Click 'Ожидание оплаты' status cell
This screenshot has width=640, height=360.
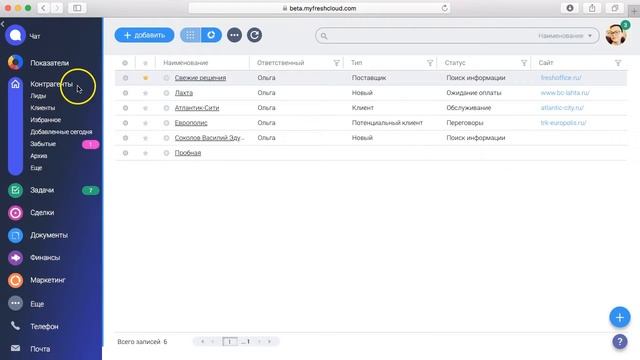click(x=473, y=93)
